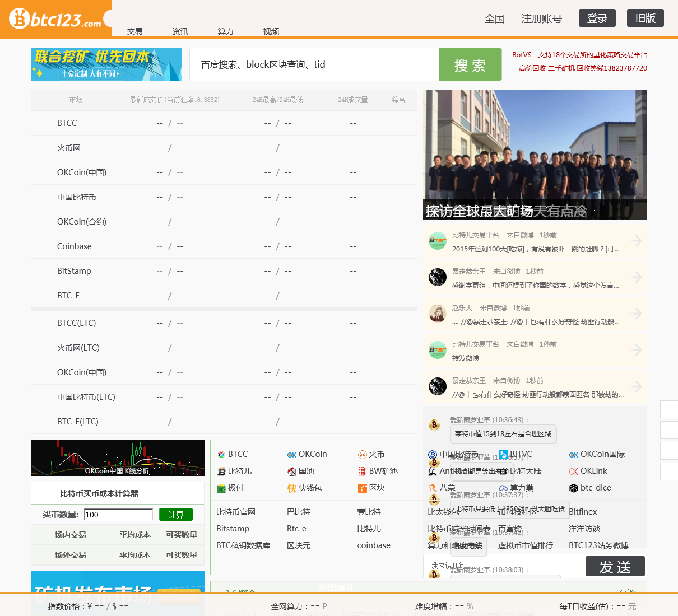Open the 联合挖矿 优先回本 banner
Image resolution: width=678 pixels, height=616 pixels.
point(106,64)
